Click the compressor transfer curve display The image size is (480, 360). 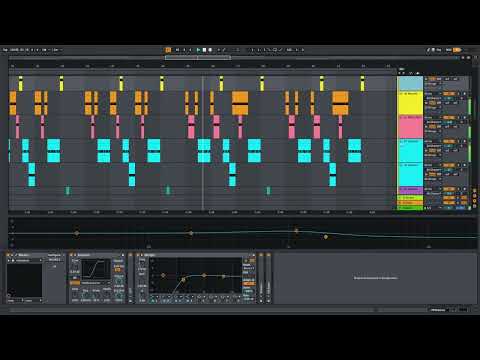[96, 269]
